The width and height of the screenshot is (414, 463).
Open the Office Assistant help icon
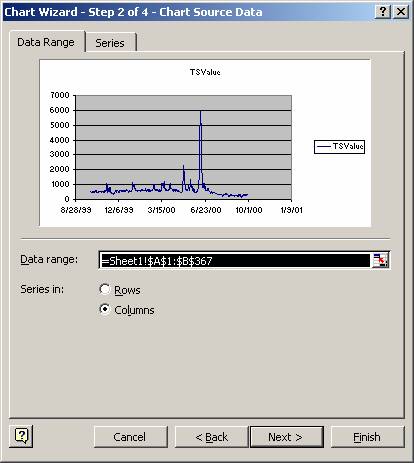pyautogui.click(x=21, y=436)
